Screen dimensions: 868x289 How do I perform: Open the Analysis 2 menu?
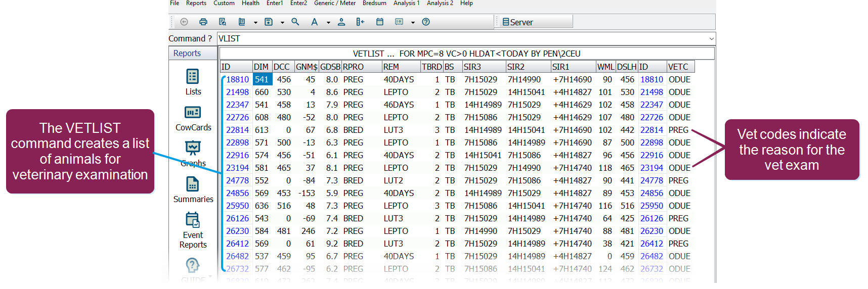click(x=440, y=3)
